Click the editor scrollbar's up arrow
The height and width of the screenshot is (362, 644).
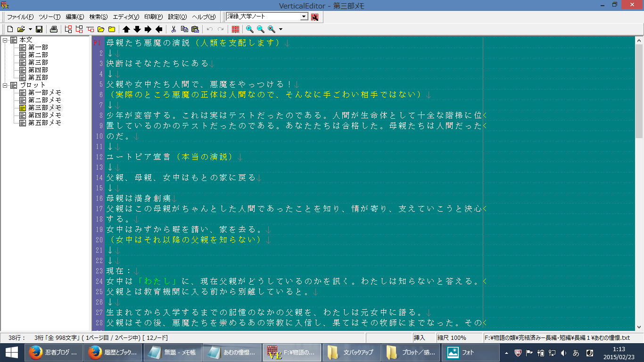tap(639, 41)
